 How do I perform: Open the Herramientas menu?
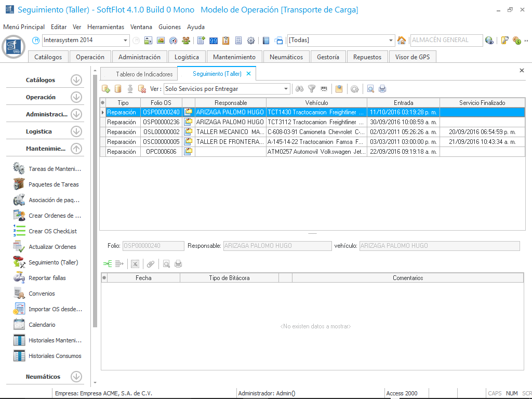tap(105, 27)
